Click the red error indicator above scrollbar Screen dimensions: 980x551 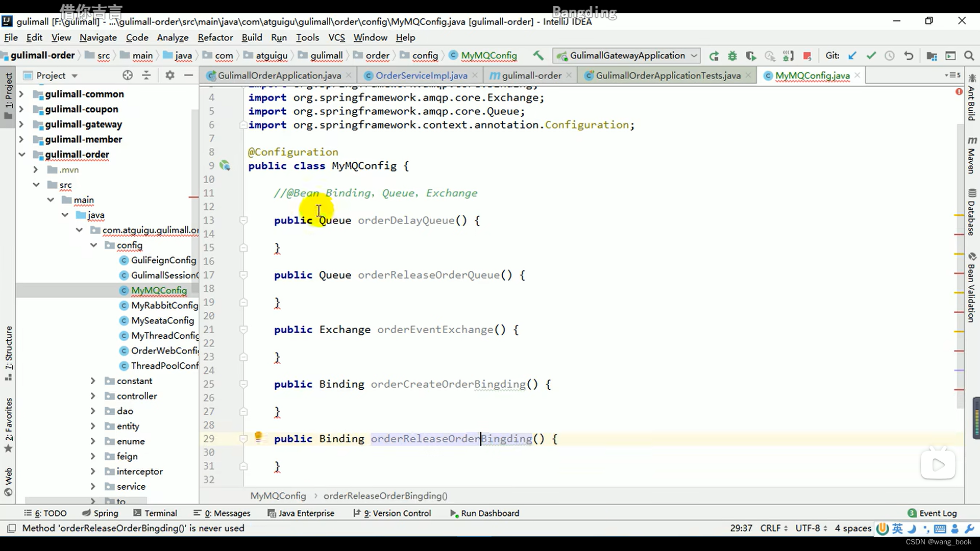[x=959, y=92]
